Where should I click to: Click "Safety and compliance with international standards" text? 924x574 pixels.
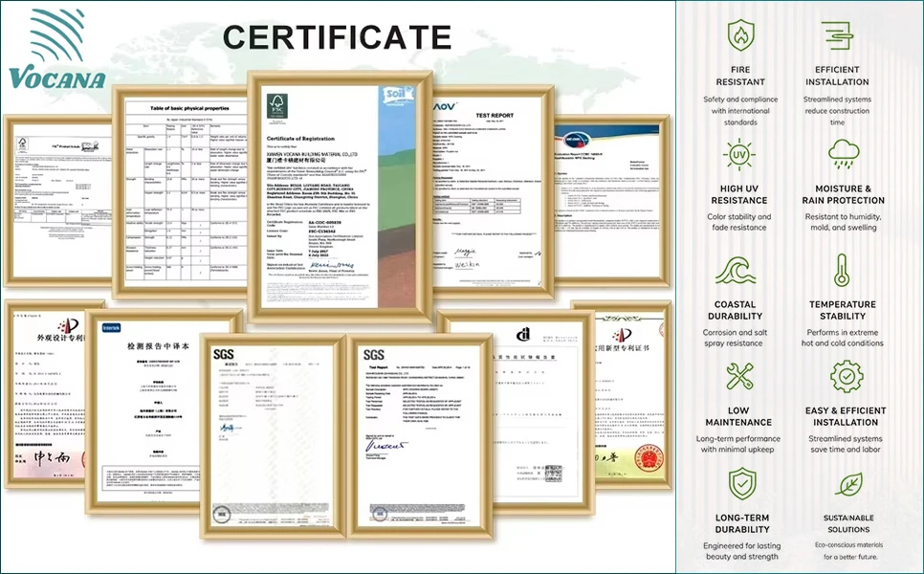[740, 111]
